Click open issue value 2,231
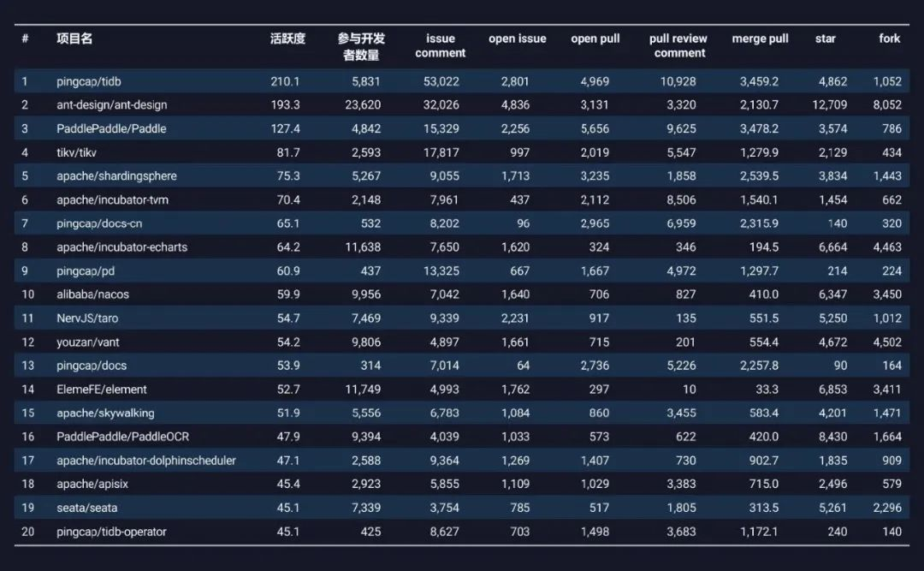This screenshot has width=924, height=571. [515, 318]
